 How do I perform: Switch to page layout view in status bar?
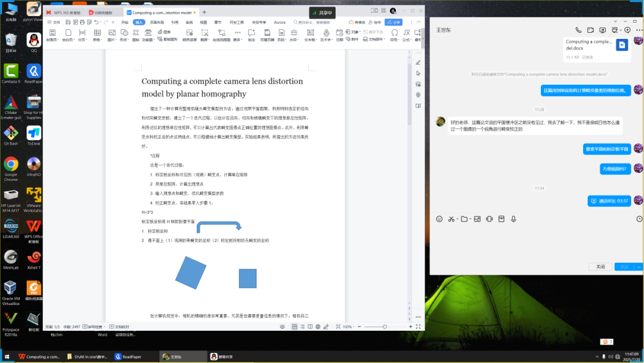click(x=295, y=327)
